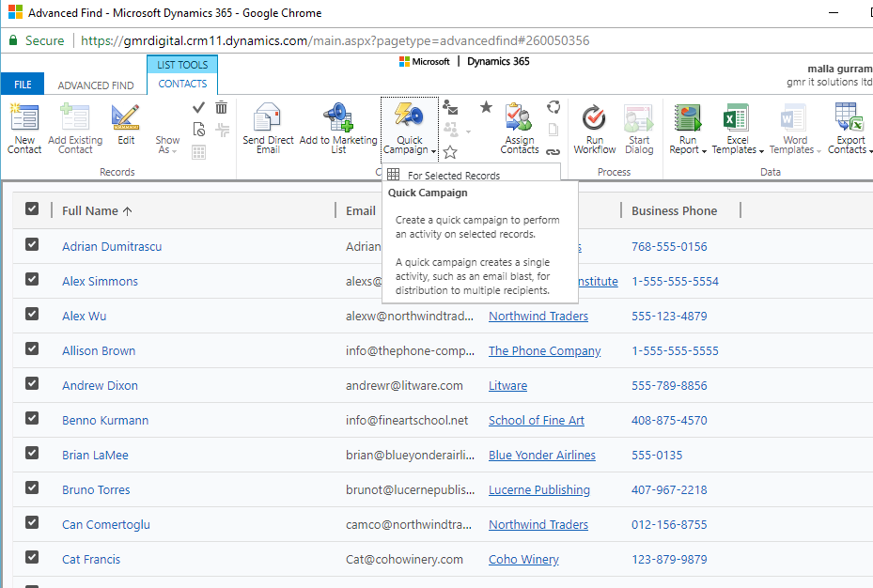
Task: Click the green secure padlock icon
Action: click(13, 40)
